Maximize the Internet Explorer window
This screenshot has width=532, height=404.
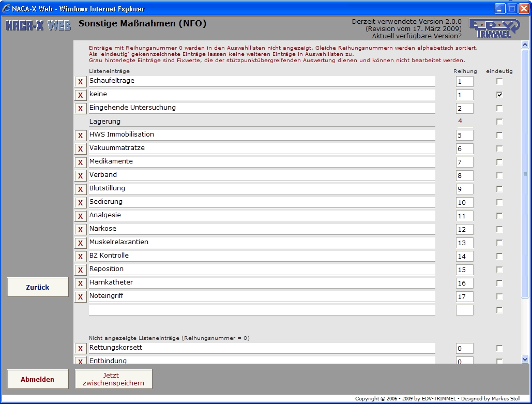click(x=512, y=8)
